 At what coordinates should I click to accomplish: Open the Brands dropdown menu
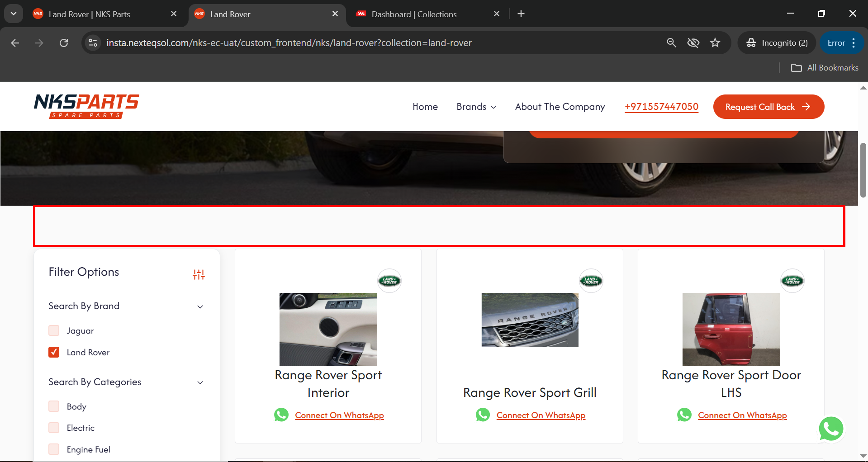pyautogui.click(x=476, y=107)
